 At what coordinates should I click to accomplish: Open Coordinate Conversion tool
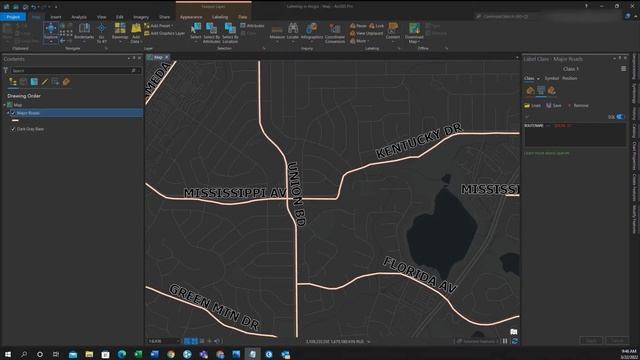pos(335,33)
